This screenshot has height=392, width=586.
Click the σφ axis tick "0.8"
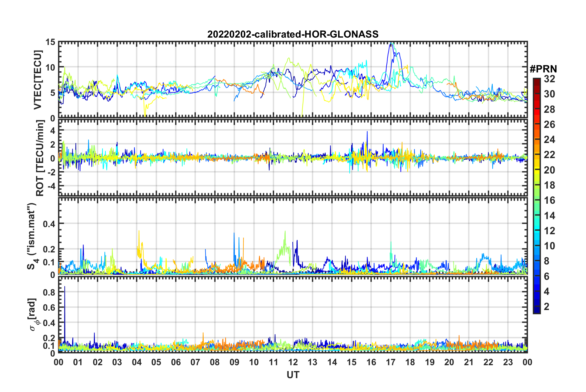pyautogui.click(x=49, y=292)
